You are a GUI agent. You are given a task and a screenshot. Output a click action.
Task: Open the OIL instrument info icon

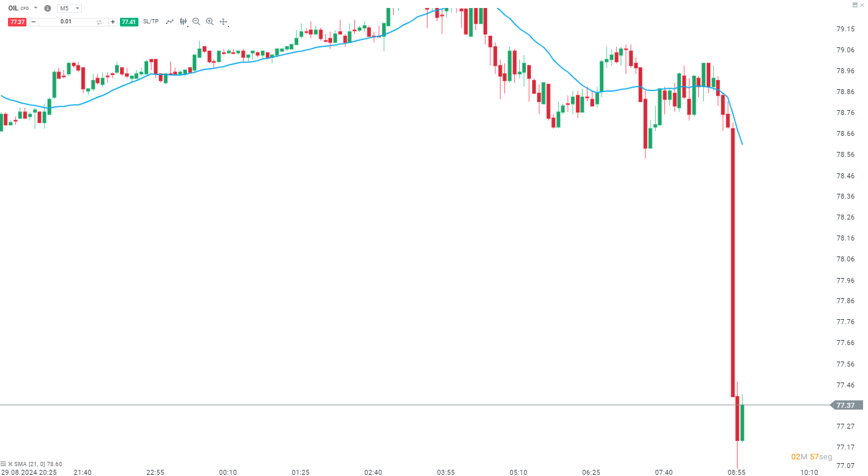[47, 9]
